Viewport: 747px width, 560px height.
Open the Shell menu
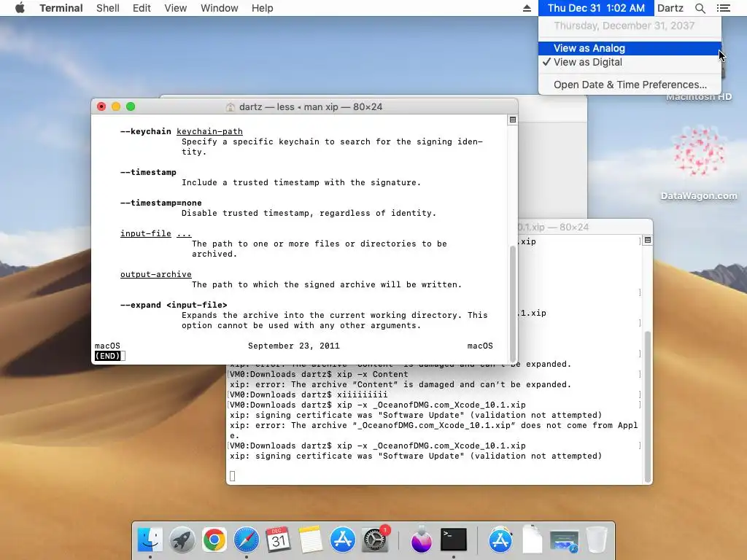pyautogui.click(x=108, y=8)
